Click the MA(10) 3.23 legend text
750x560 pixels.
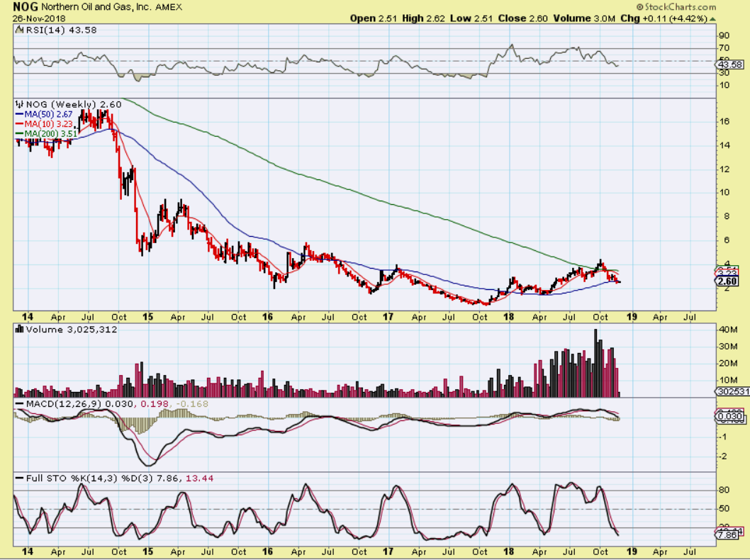(49, 124)
